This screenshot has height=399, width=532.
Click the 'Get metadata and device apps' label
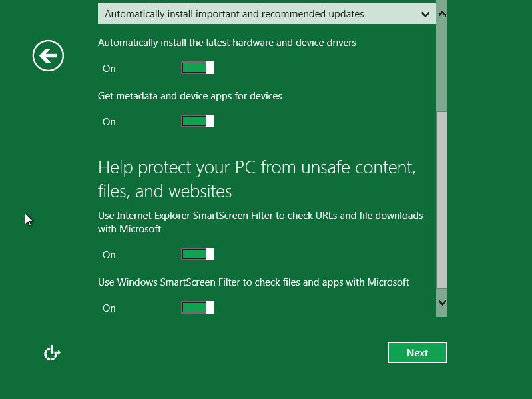(x=190, y=96)
